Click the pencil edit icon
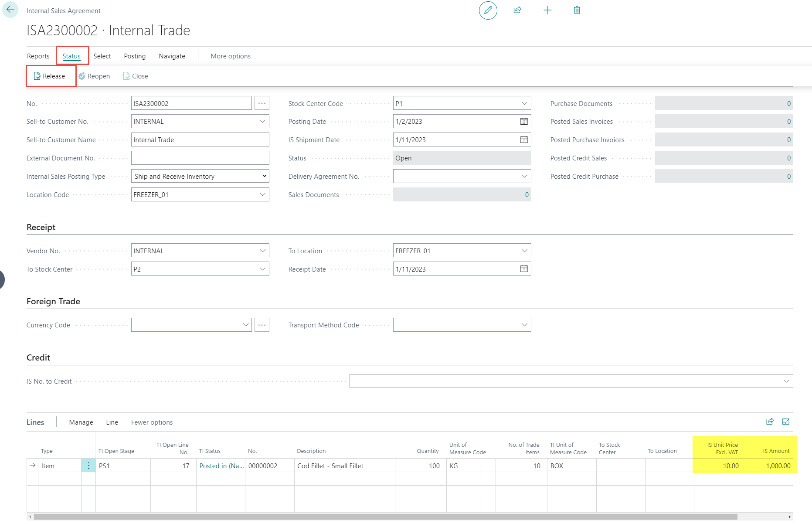This screenshot has width=812, height=524. click(488, 10)
